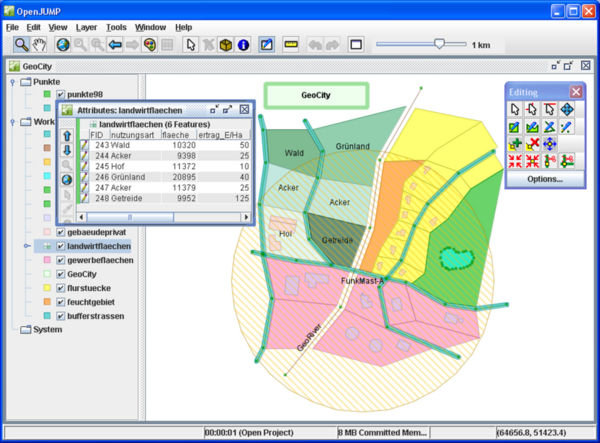Open the Layer menu

(x=86, y=27)
